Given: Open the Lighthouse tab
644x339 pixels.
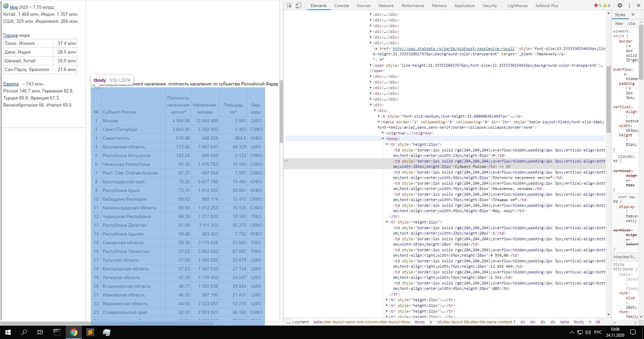Looking at the screenshot, I should (518, 6).
